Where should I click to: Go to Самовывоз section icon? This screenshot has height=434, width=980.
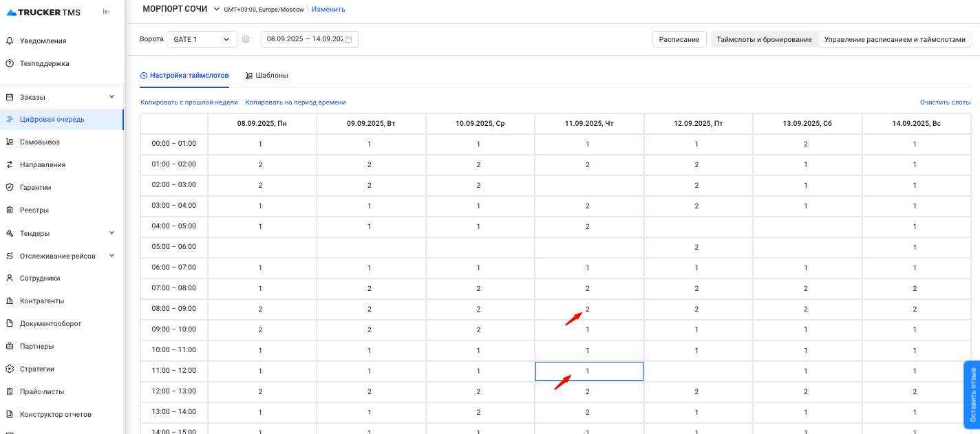[10, 142]
